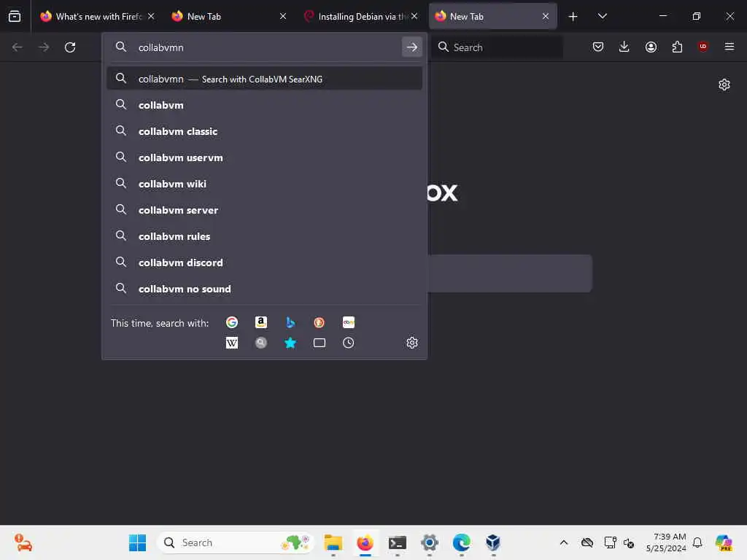Personalize new tab via gear icon
The height and width of the screenshot is (560, 747).
click(x=724, y=85)
